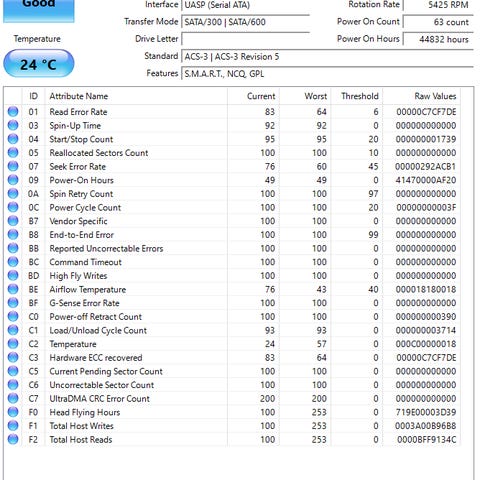Click the Power On Hours value box

click(x=438, y=39)
